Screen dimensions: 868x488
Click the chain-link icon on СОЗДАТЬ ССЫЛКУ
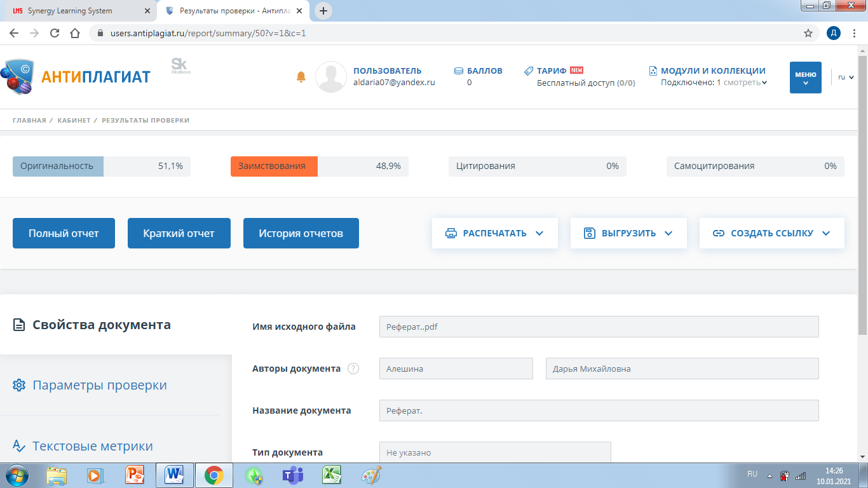point(720,233)
